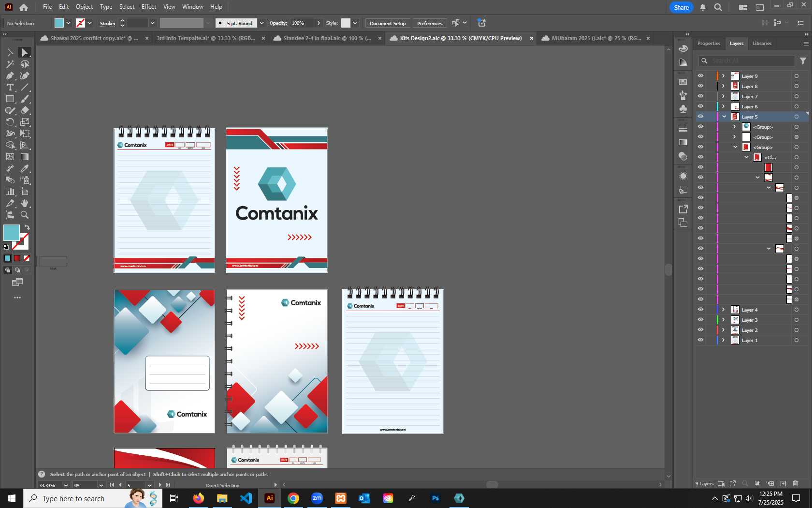Select the Line Segment tool
This screenshot has height=508, width=812.
25,87
